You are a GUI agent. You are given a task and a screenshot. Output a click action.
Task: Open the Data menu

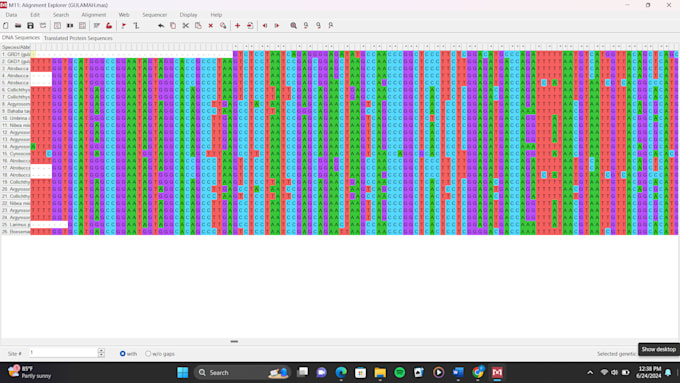click(12, 15)
